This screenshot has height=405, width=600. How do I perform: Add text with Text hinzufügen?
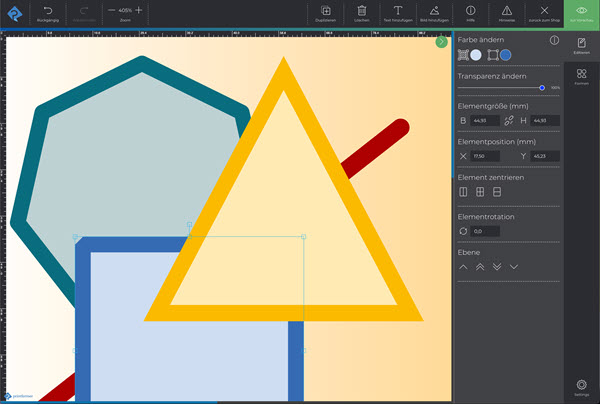(398, 14)
